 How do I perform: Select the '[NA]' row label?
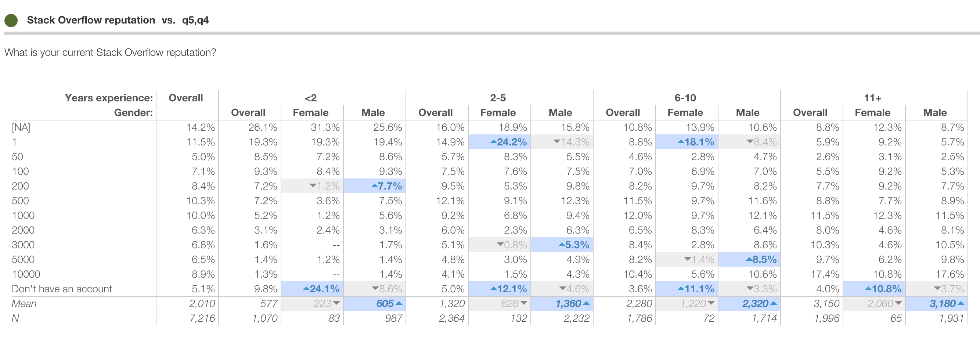click(21, 127)
